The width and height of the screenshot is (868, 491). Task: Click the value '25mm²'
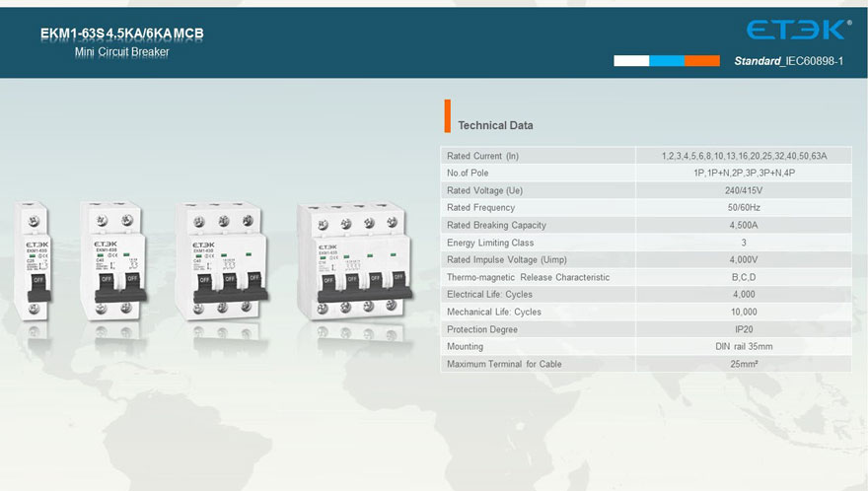pos(744,364)
